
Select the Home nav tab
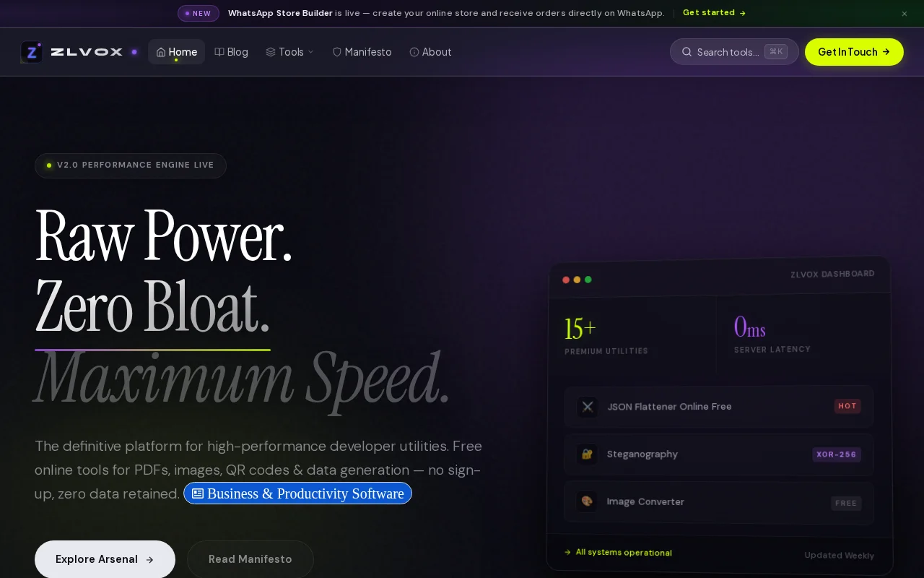(177, 52)
